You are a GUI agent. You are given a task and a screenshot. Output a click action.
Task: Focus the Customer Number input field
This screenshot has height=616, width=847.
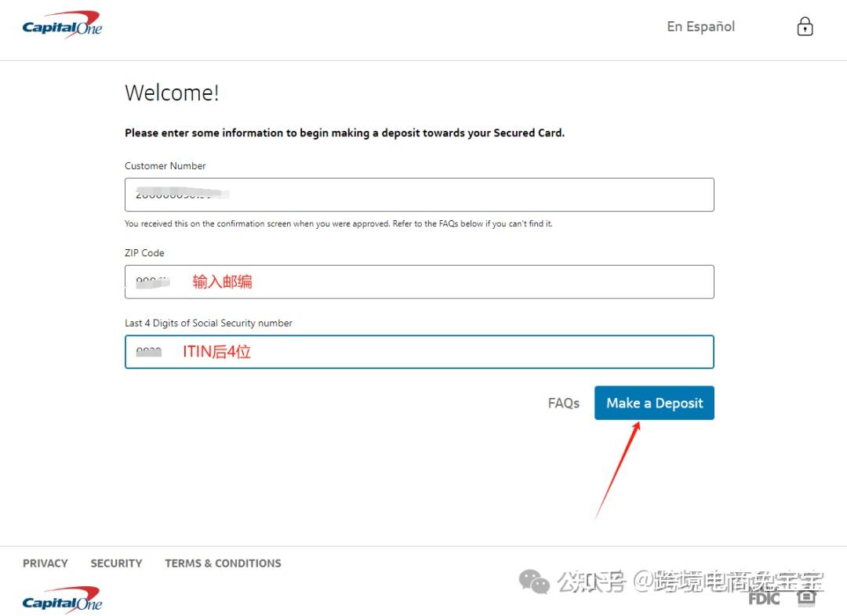pos(420,194)
